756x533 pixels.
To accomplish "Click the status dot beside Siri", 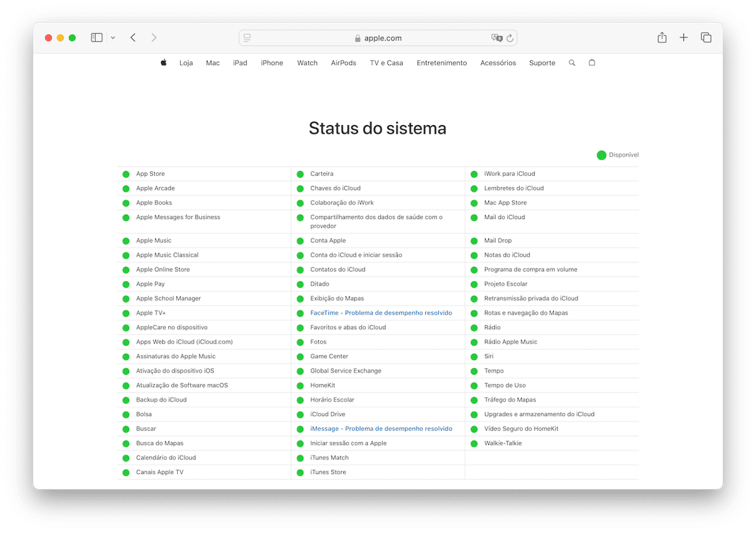I will pos(474,356).
